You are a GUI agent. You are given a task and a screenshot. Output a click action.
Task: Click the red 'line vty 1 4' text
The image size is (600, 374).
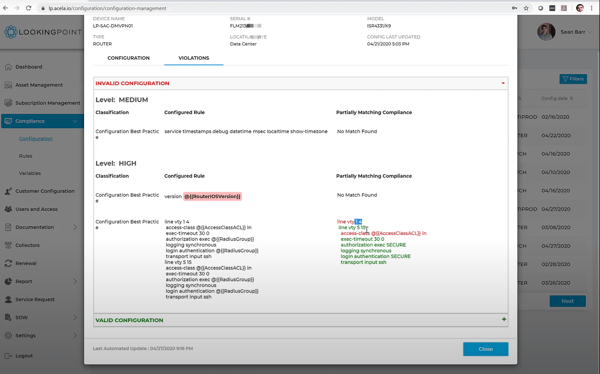(x=349, y=222)
